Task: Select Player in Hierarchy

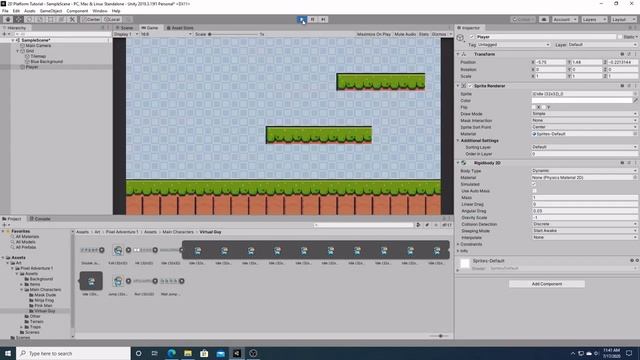Action: pos(32,67)
